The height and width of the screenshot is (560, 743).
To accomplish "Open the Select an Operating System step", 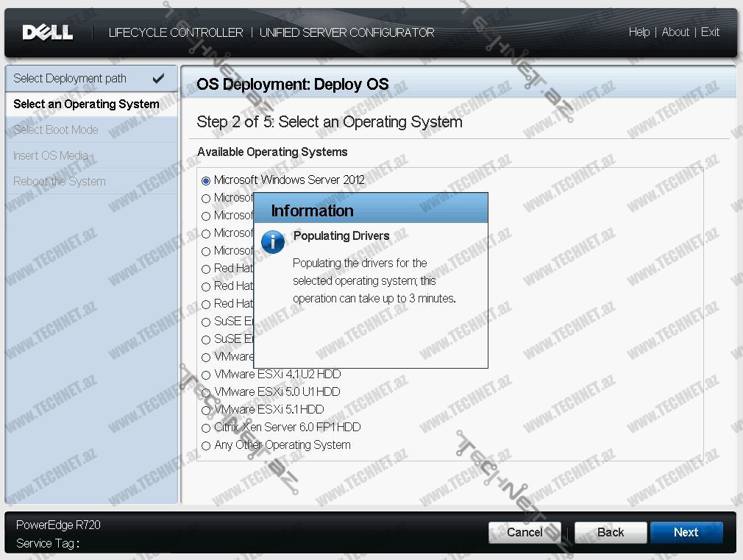I will [x=86, y=104].
